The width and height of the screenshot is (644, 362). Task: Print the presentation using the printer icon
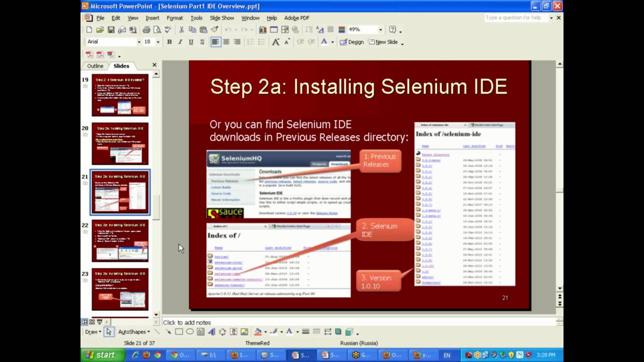click(146, 30)
